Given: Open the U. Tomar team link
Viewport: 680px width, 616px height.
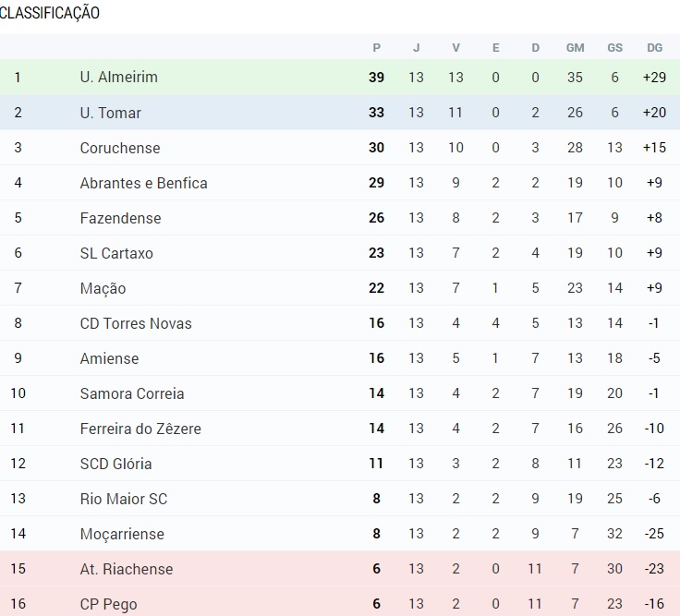Looking at the screenshot, I should (x=111, y=113).
